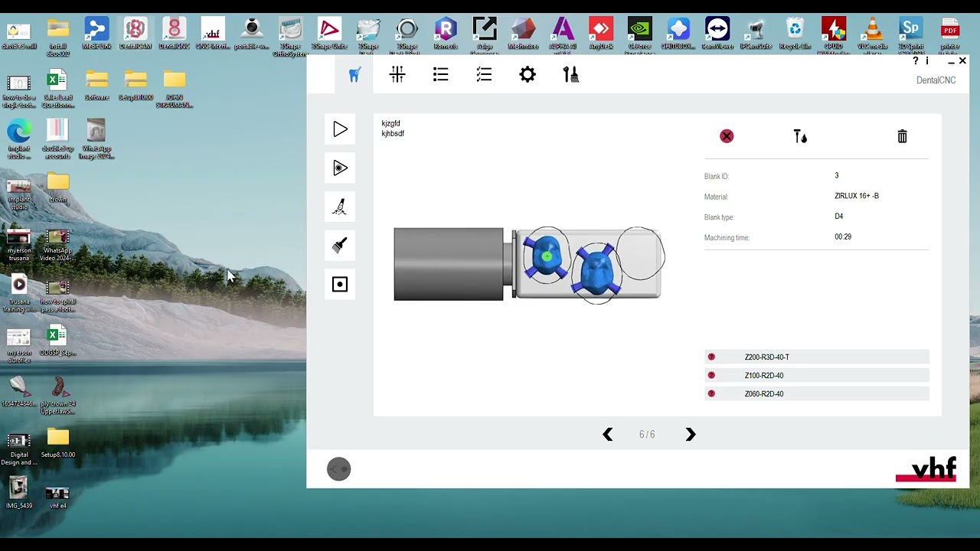Open IPCamSuite desktop shortcut
Screen dimensions: 980x551
click(756, 34)
